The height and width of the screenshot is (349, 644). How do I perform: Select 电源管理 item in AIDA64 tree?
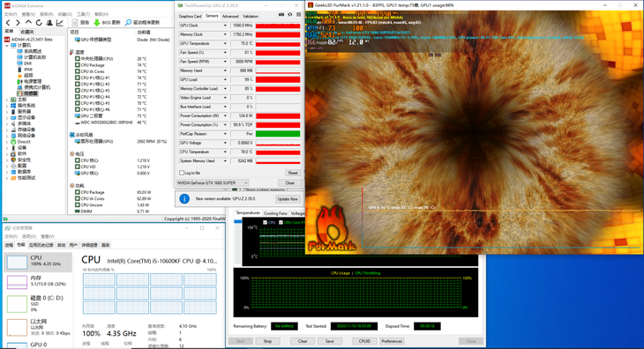[29, 81]
